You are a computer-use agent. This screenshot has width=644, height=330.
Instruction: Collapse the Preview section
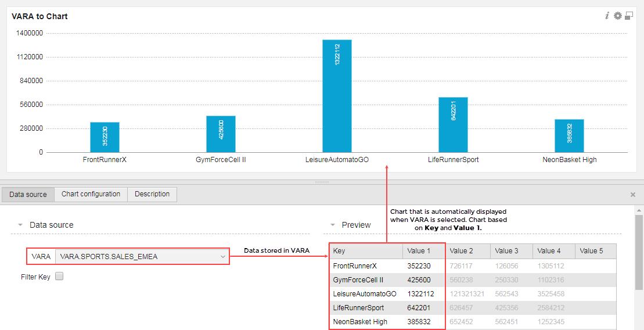pyautogui.click(x=333, y=225)
